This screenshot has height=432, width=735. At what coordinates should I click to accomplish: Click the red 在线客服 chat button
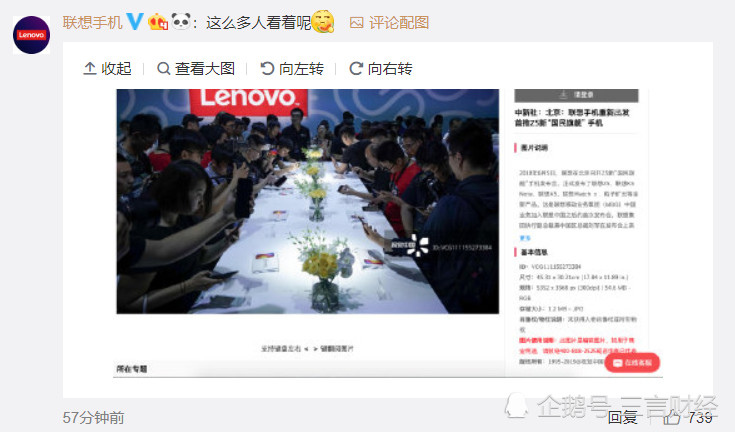pos(632,363)
